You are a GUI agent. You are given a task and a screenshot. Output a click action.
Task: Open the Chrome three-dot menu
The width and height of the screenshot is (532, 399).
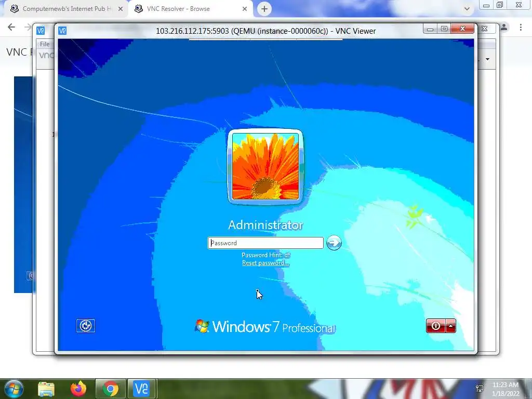[x=521, y=27]
